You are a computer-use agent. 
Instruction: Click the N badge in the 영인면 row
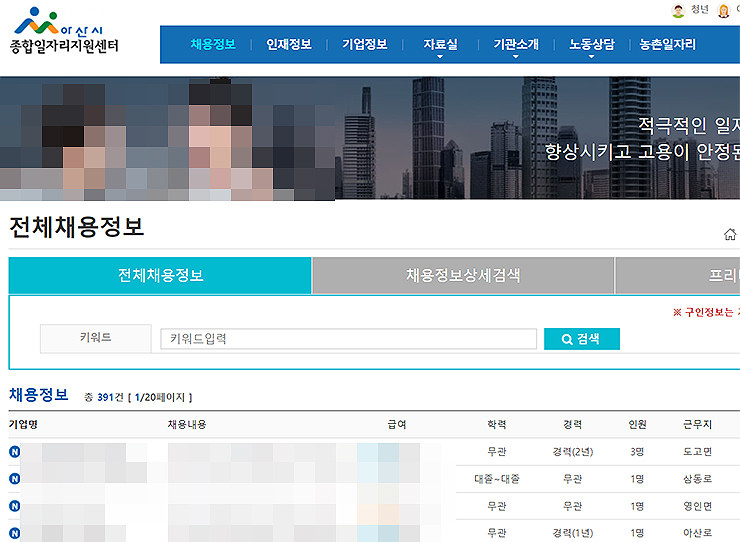[x=15, y=506]
